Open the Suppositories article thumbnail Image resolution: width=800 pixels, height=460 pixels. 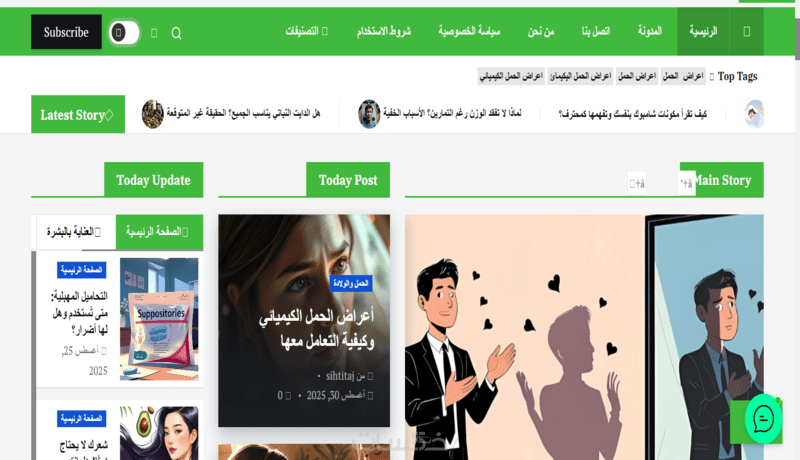[159, 319]
